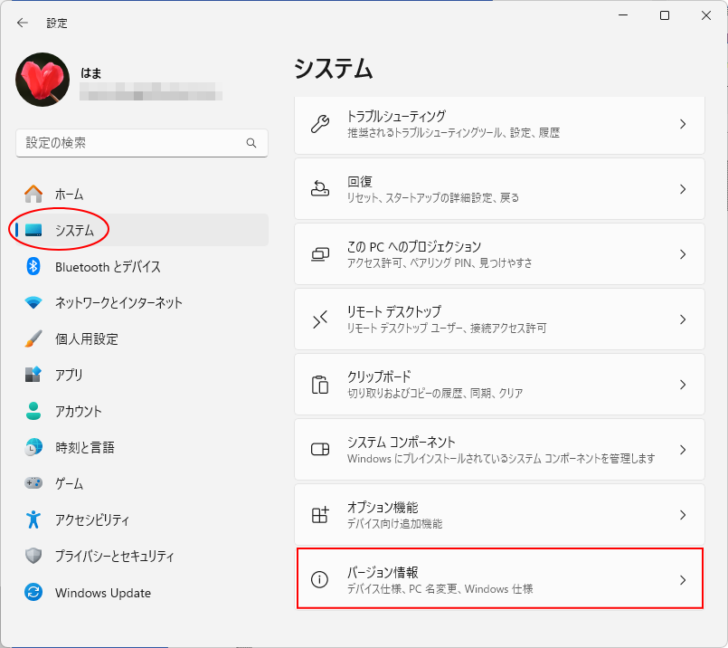
Task: Expand 回復 via its right chevron
Action: click(x=682, y=189)
